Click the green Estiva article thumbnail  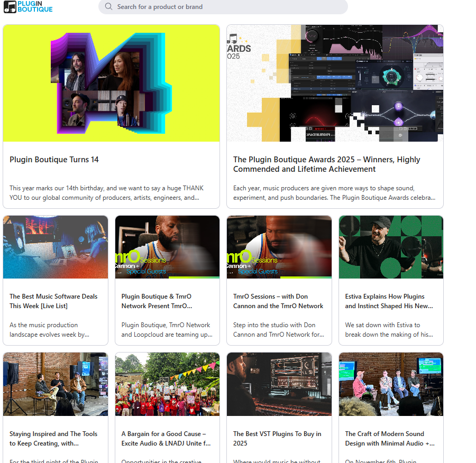point(391,247)
